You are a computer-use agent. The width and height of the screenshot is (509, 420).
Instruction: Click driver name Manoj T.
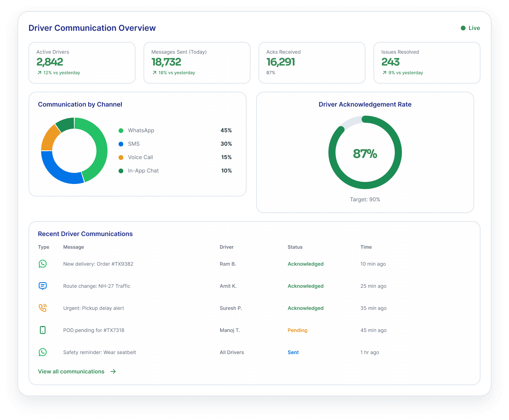coord(230,330)
